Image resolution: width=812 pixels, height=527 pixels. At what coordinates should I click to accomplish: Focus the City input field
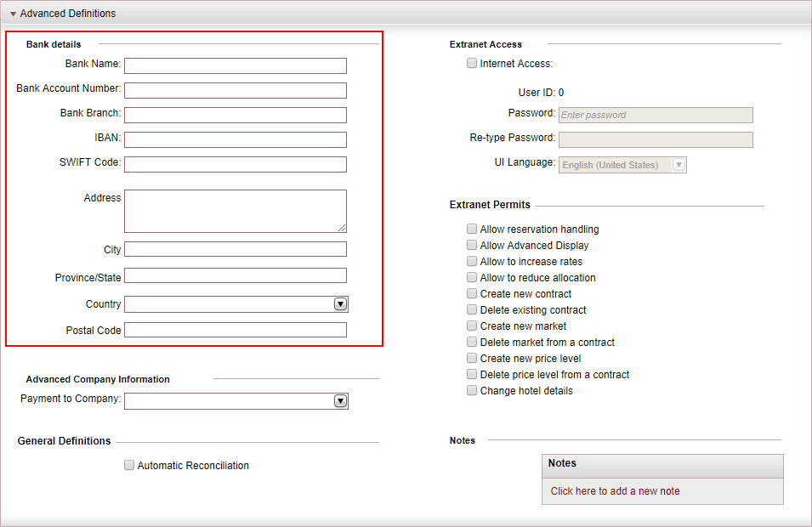pos(236,249)
